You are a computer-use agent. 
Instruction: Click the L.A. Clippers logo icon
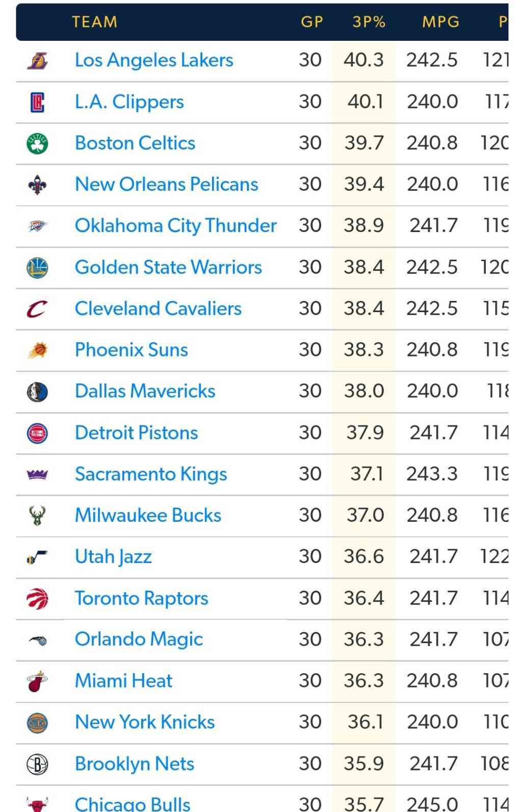pos(37,102)
